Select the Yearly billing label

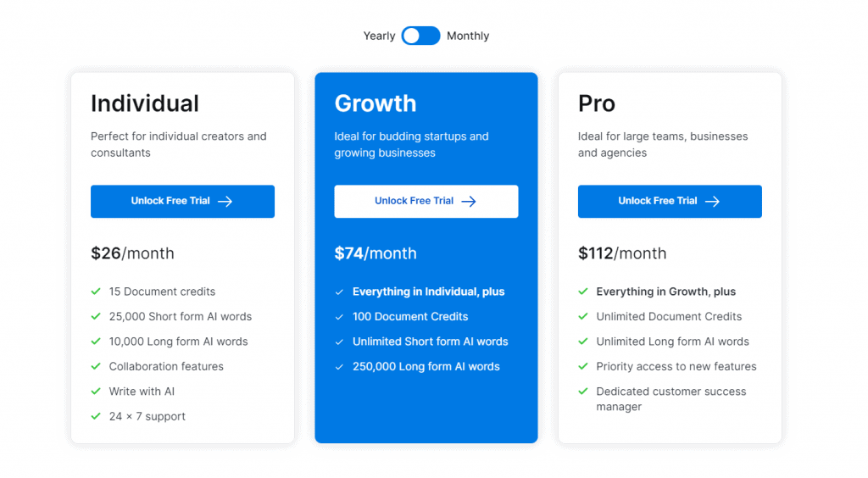379,36
